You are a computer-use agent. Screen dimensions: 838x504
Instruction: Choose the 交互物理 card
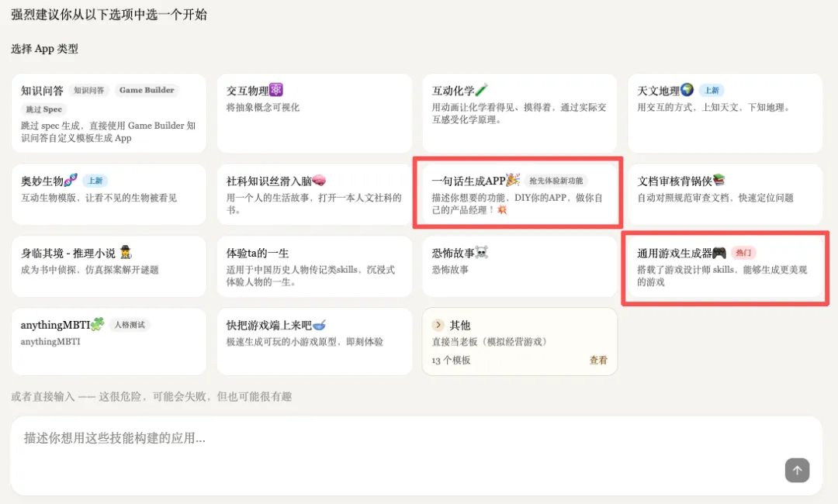(x=314, y=114)
